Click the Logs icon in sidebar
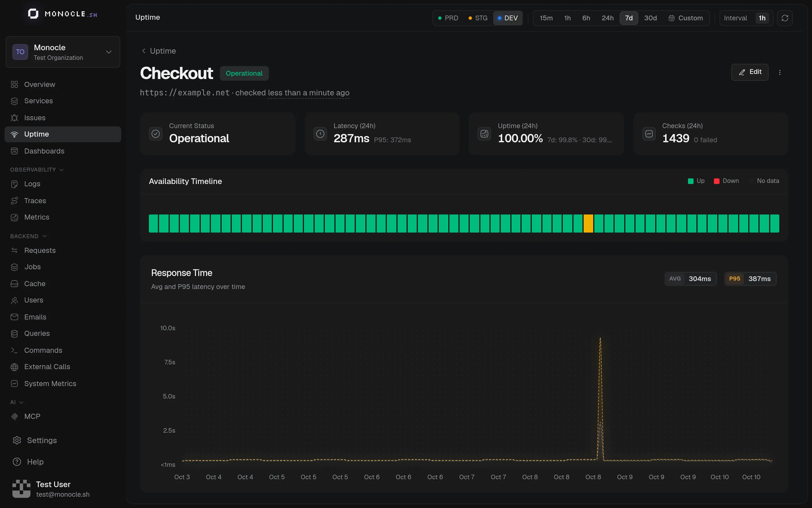This screenshot has width=812, height=508. [x=14, y=184]
